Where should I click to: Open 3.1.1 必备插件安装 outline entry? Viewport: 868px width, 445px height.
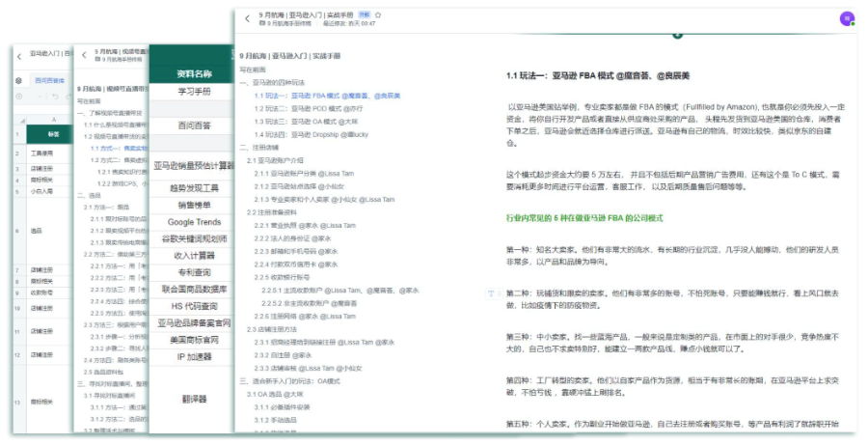[x=282, y=407]
